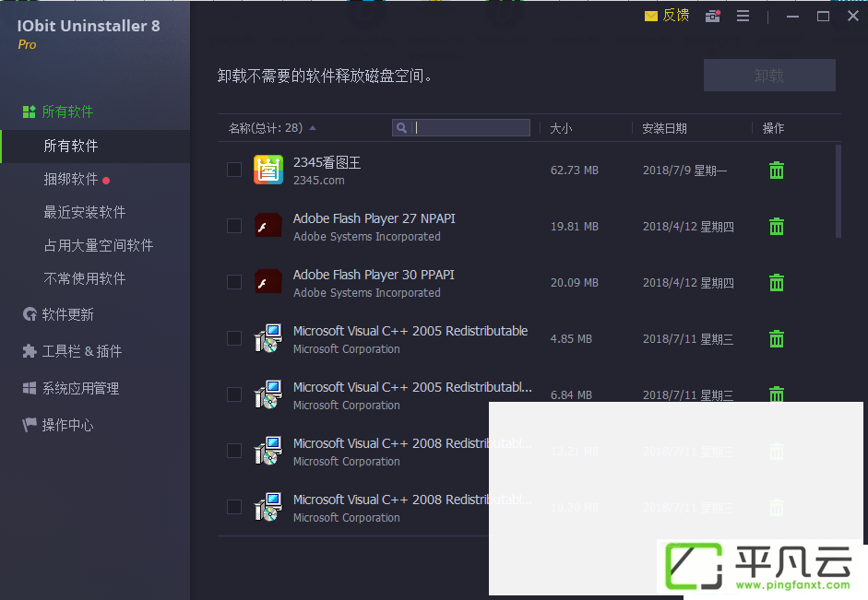Sort by the 名称(总计: 28) column arrow

[x=313, y=128]
